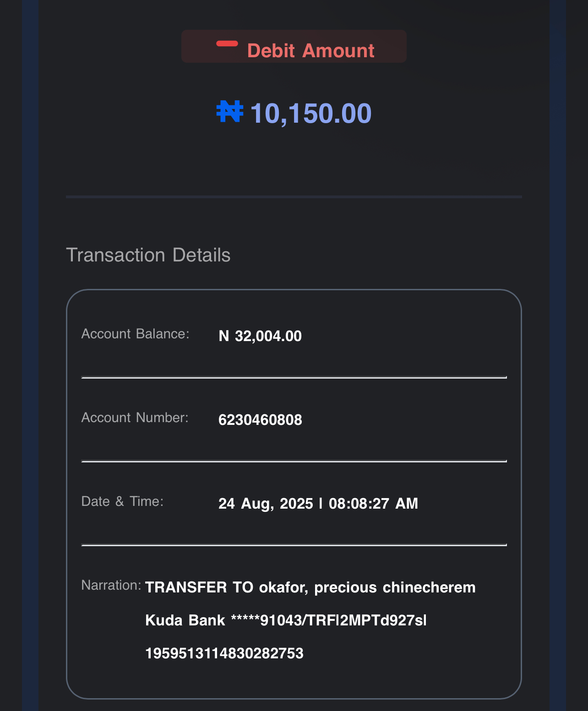Click the Narration label
588x711 pixels.
[111, 585]
